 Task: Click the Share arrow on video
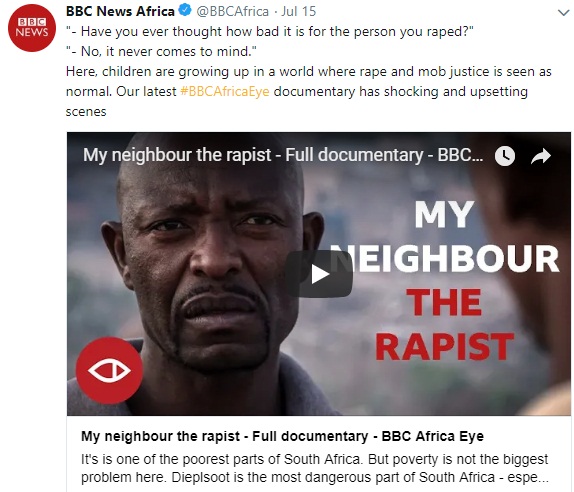click(x=541, y=156)
